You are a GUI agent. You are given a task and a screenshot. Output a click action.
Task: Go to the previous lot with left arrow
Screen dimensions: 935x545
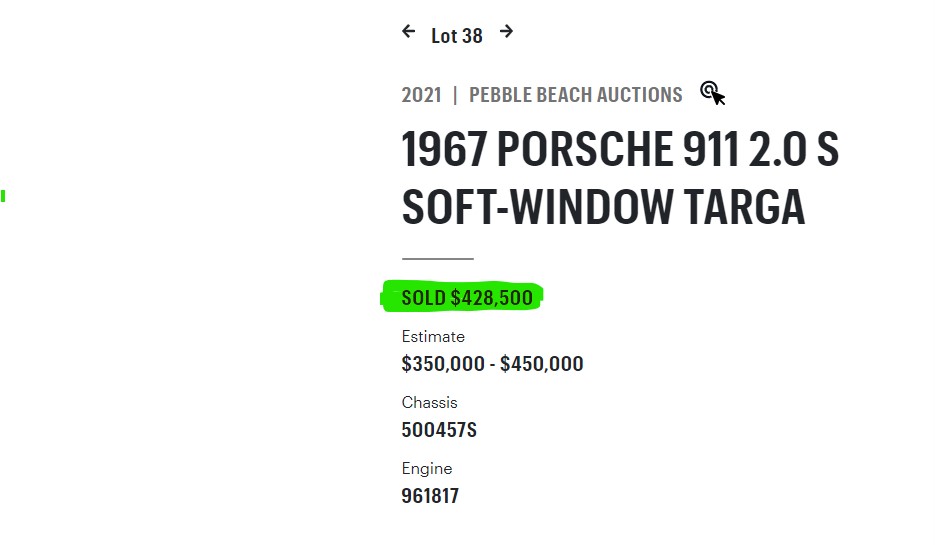click(408, 31)
